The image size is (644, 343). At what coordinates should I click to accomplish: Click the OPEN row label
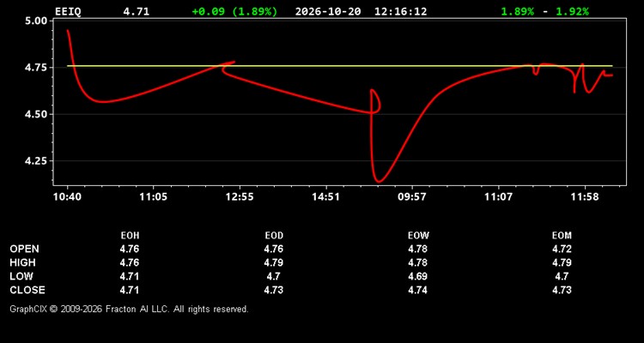click(x=25, y=249)
